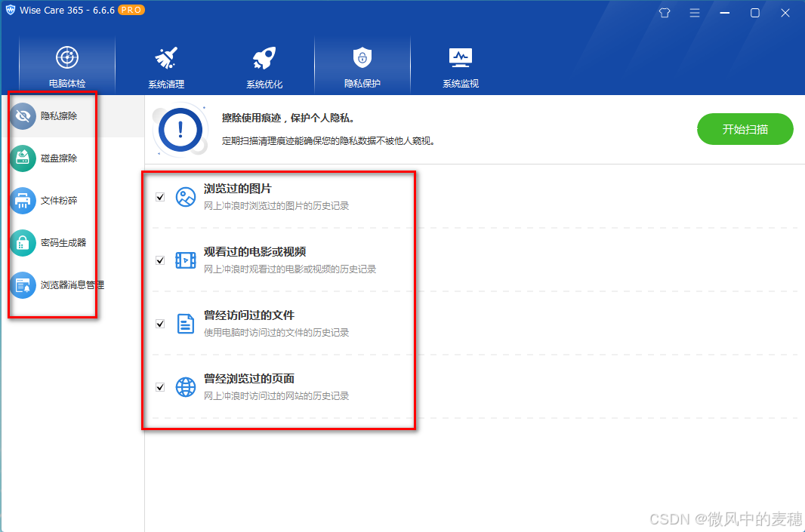Click the picture icon beside 浏览过的图片
Image resolution: width=805 pixels, height=532 pixels.
(185, 197)
